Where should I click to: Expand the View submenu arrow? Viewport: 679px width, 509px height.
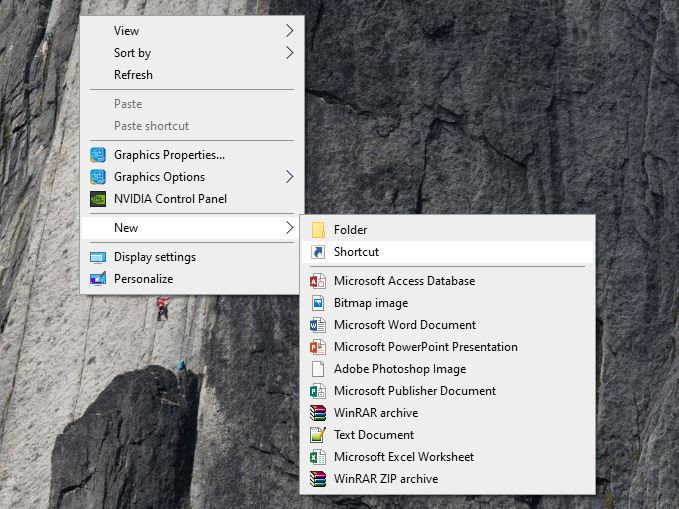click(290, 31)
